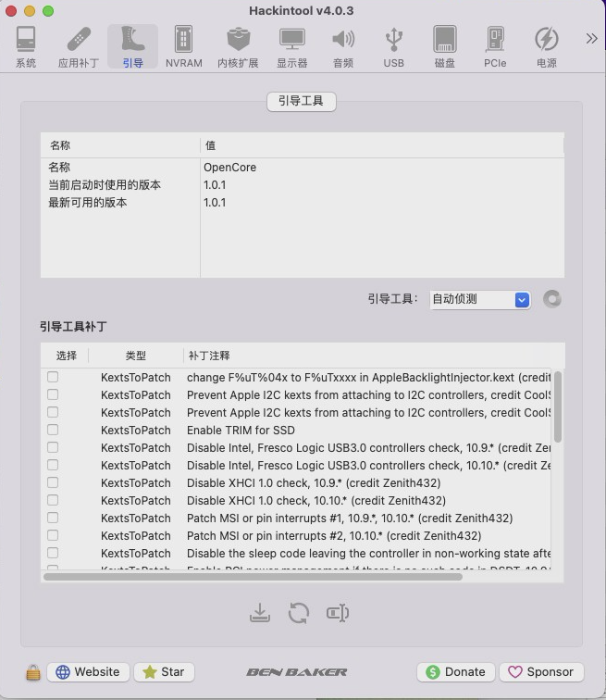Click the padlock icon
The image size is (606, 700).
tap(33, 672)
